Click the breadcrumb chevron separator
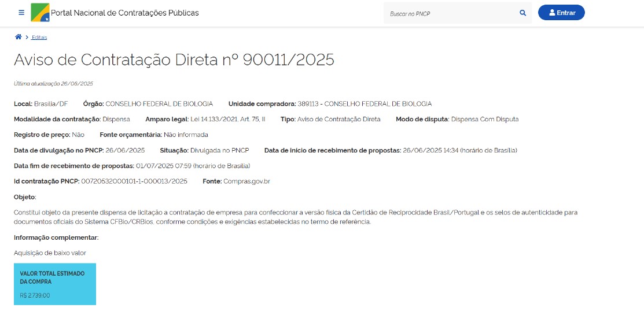644x312 pixels. point(27,37)
